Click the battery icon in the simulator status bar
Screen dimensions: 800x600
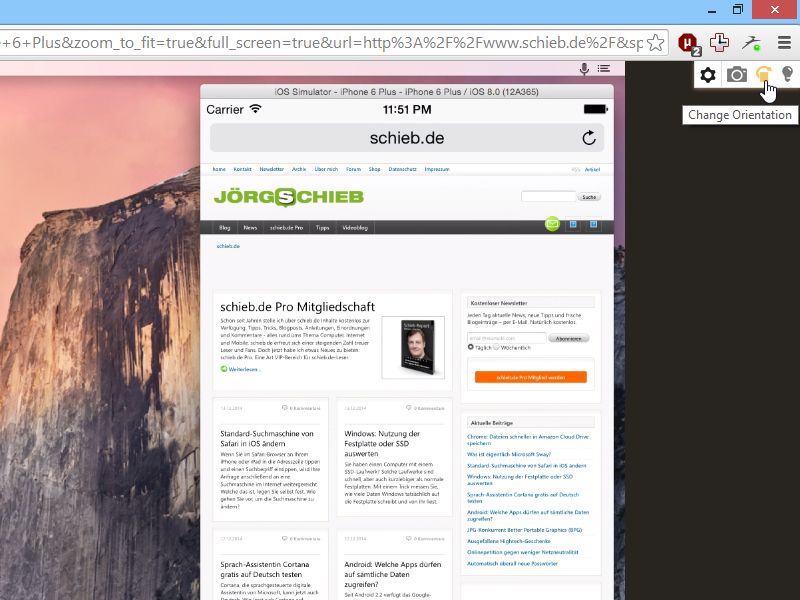[595, 109]
